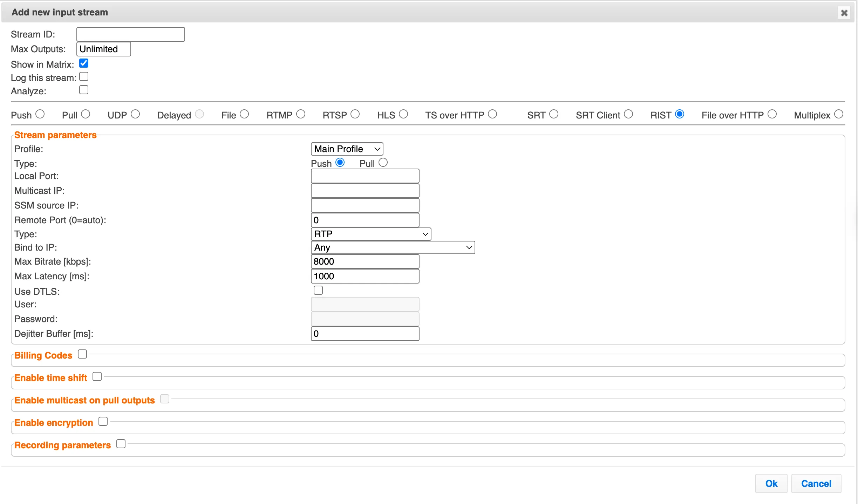The height and width of the screenshot is (504, 858).
Task: Enable the Recording parameters checkbox
Action: click(x=121, y=444)
